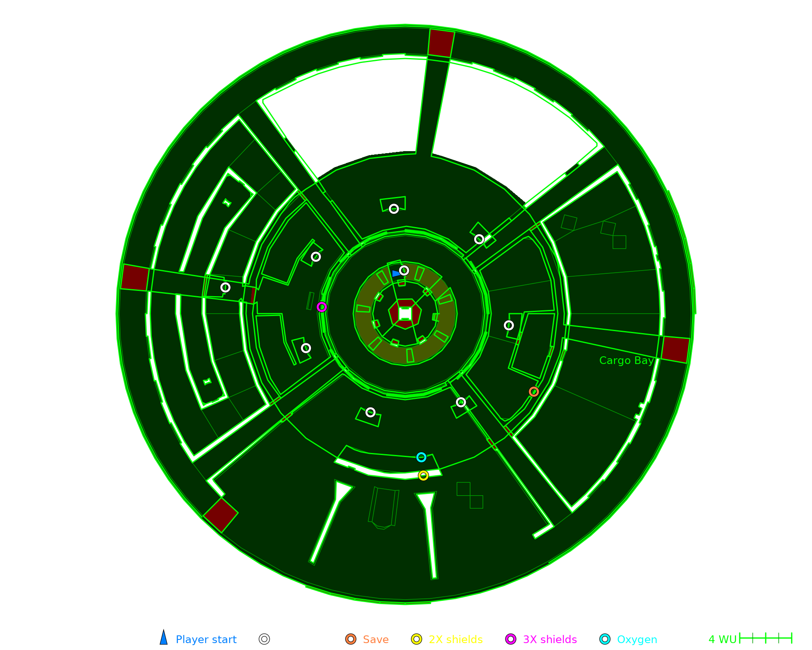Click the red door on left outer ring
The height and width of the screenshot is (650, 812).
pos(135,277)
